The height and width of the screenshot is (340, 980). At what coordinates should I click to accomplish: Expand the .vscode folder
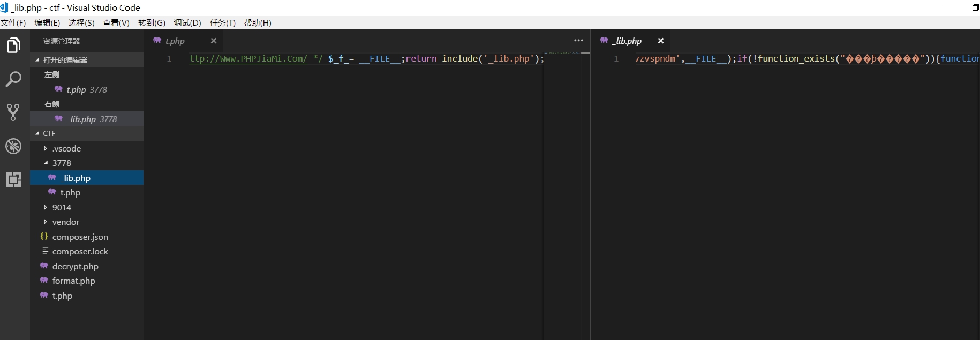pyautogui.click(x=87, y=148)
